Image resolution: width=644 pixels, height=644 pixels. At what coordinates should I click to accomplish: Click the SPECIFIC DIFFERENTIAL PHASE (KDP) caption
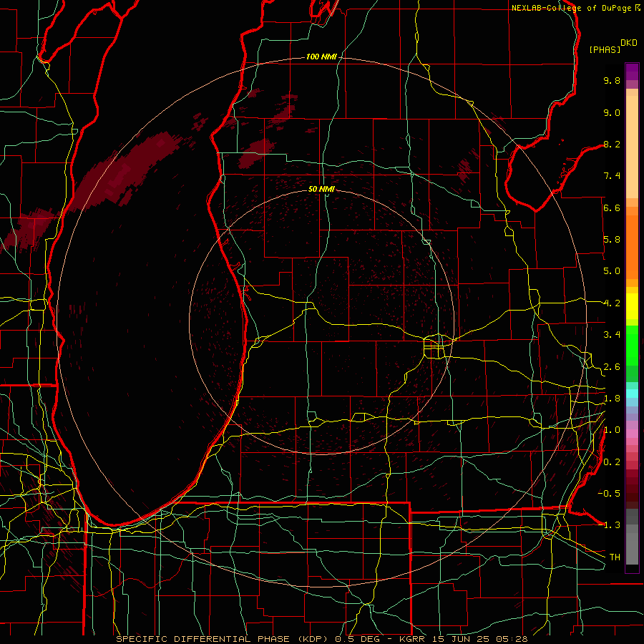tap(224, 639)
